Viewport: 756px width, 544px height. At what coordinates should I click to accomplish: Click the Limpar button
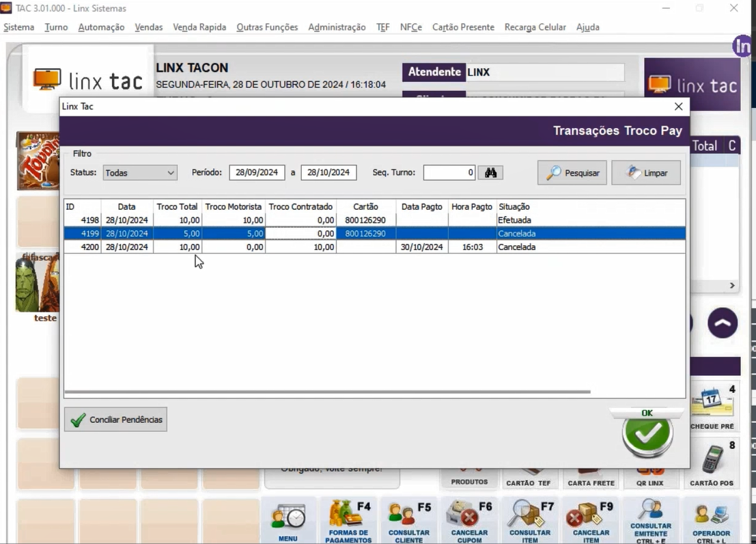click(646, 173)
